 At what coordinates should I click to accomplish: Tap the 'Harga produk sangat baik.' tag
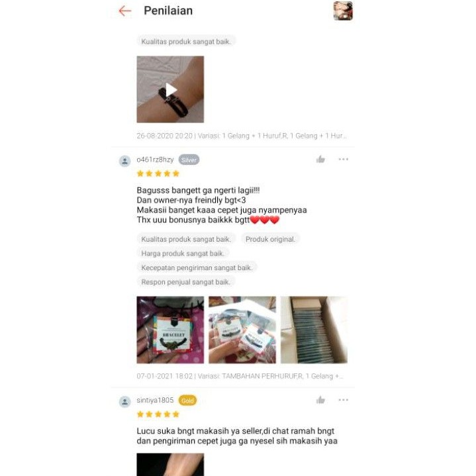point(183,254)
